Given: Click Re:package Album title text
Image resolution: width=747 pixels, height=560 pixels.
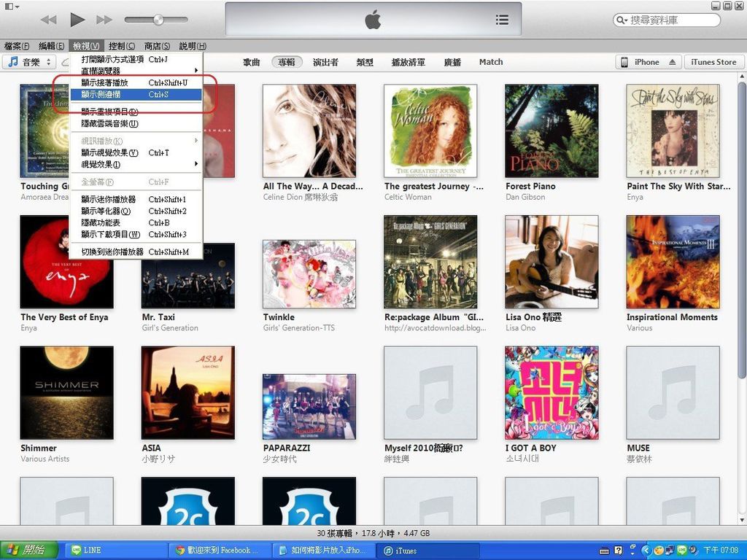Looking at the screenshot, I should 434,317.
